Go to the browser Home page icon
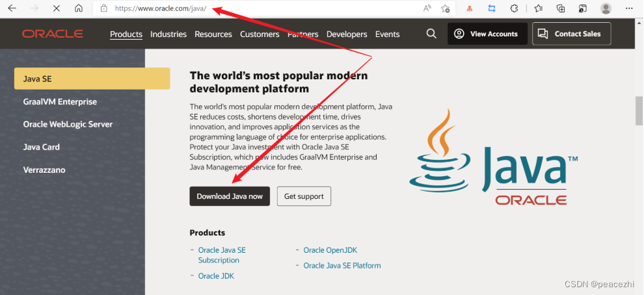Viewport: 644px width, 295px height. 79,8
